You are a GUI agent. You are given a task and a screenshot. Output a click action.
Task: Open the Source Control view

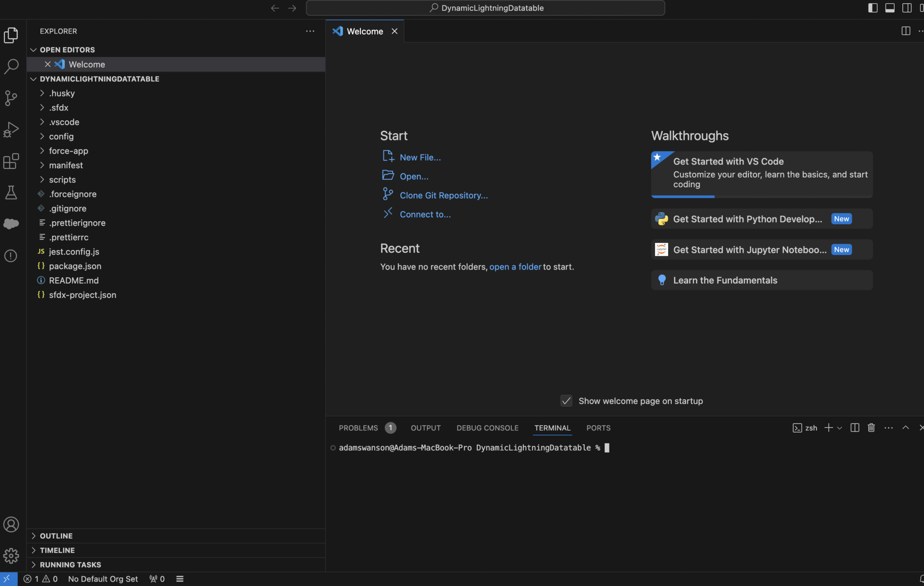[11, 98]
